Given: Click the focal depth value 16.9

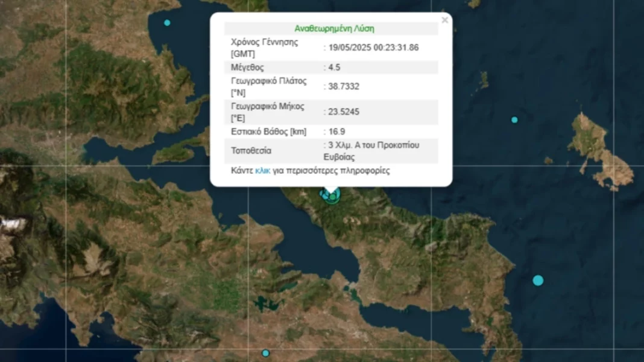Looking at the screenshot, I should click(x=335, y=131).
